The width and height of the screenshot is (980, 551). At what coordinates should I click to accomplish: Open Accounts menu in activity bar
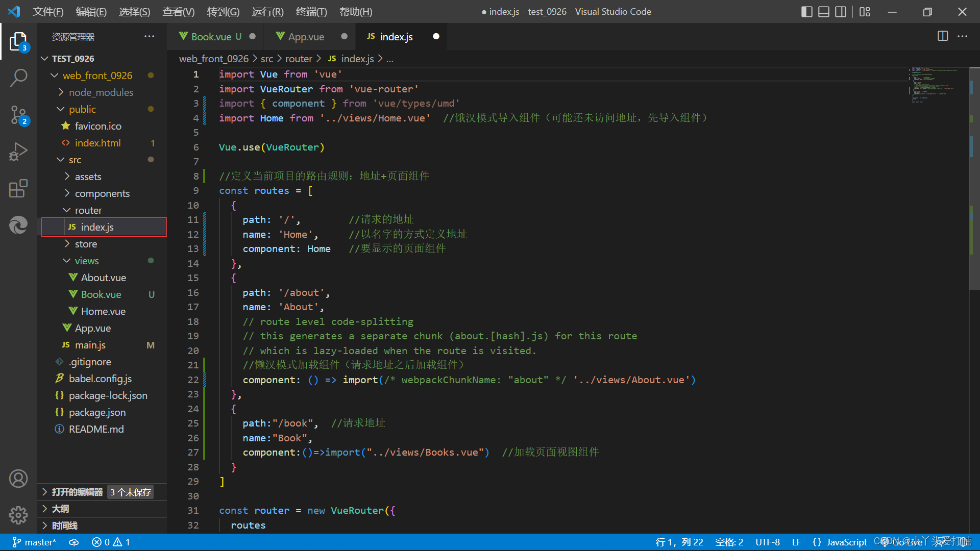point(18,479)
